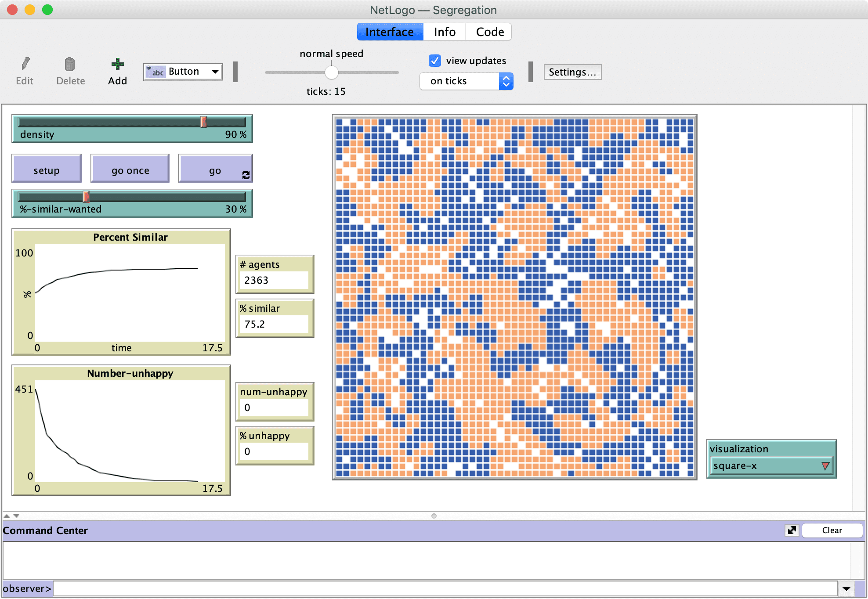The image size is (868, 599).
Task: Click the green plus Add icon
Action: (x=117, y=64)
